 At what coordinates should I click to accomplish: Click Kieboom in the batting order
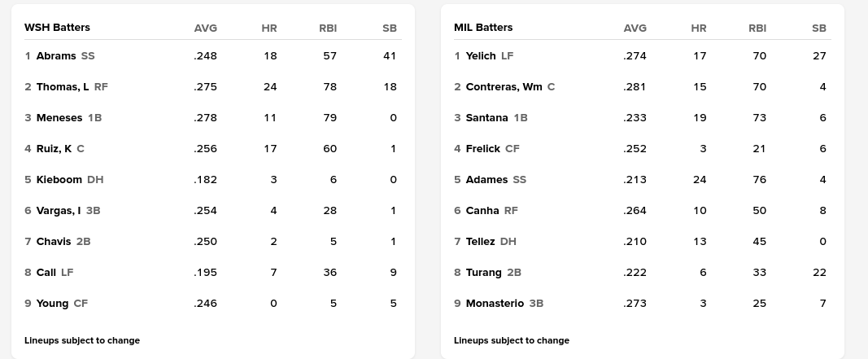click(x=59, y=180)
